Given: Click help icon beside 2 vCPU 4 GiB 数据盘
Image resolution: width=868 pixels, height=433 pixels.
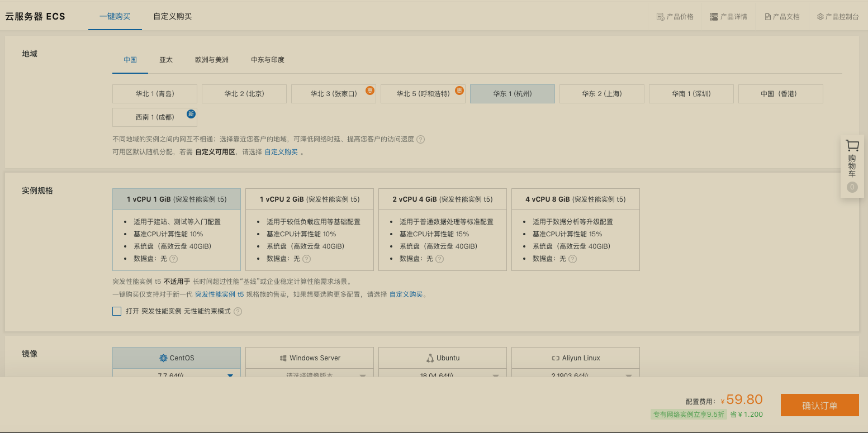Looking at the screenshot, I should 439,259.
